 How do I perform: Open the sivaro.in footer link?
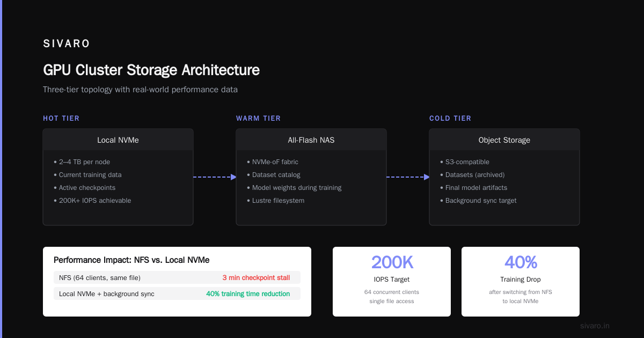click(595, 326)
